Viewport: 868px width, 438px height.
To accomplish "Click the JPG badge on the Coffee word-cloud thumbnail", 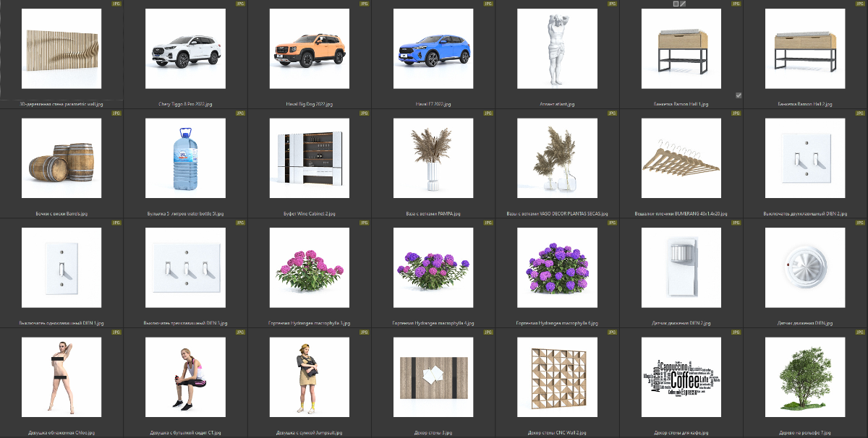I will (737, 332).
